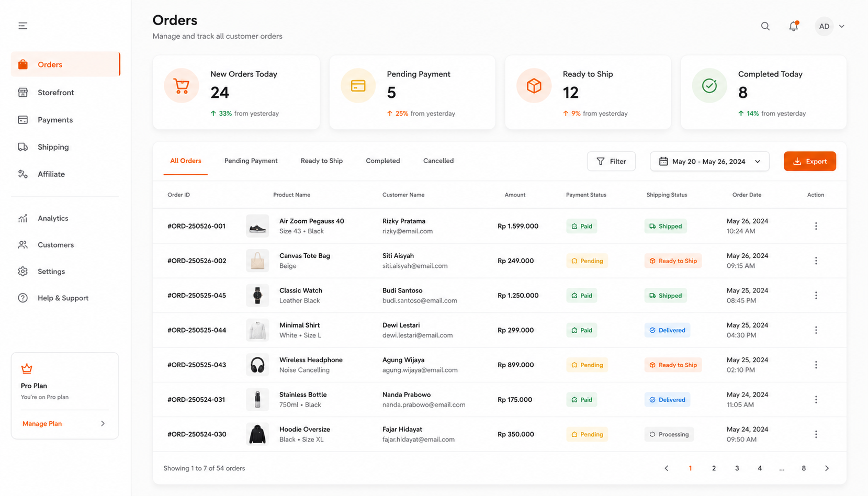Click the Pending Payment card icon
Image resolution: width=868 pixels, height=496 pixels.
pos(358,86)
